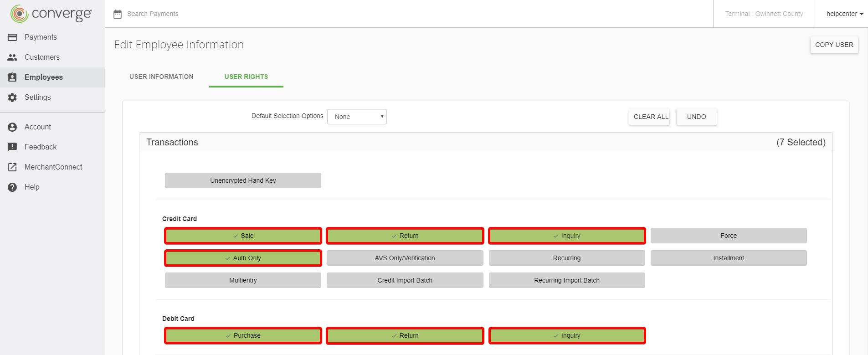The image size is (868, 355).
Task: Click the Clear All button
Action: pyautogui.click(x=649, y=117)
